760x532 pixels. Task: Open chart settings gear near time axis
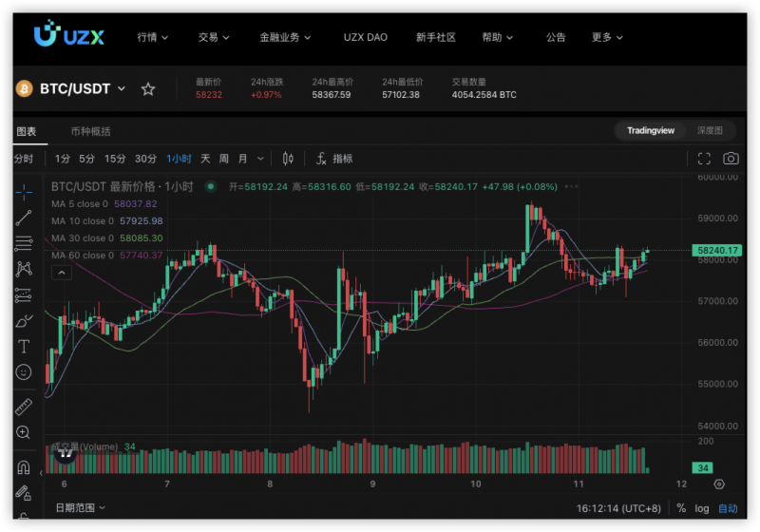coord(719,484)
